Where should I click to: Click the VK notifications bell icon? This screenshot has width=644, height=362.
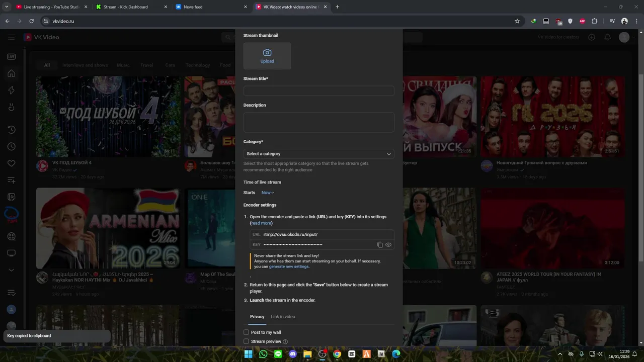608,37
